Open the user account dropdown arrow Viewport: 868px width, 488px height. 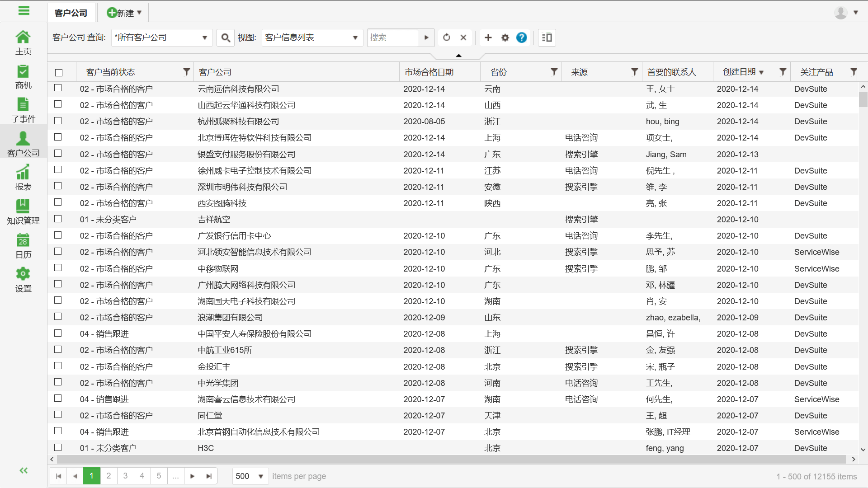tap(856, 13)
